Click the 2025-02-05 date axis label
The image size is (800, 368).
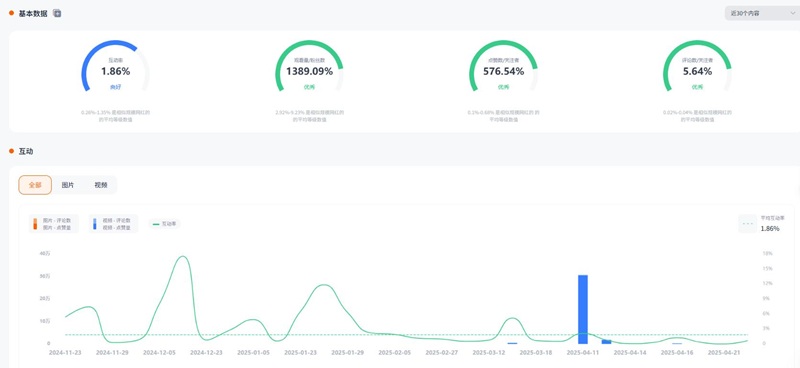(x=395, y=353)
